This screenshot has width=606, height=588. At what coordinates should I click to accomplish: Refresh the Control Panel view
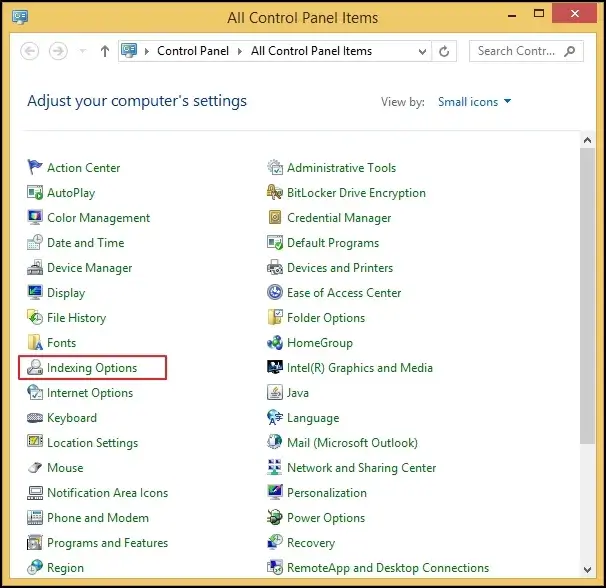[444, 51]
